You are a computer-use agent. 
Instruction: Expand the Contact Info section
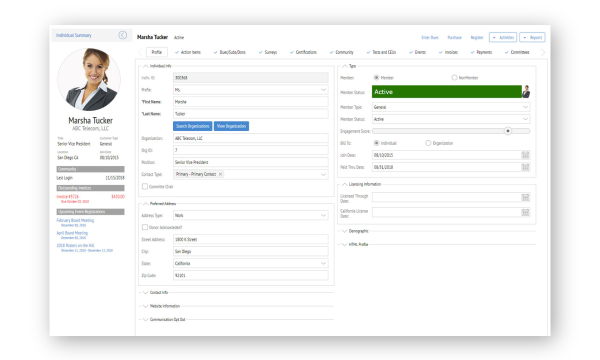145,293
